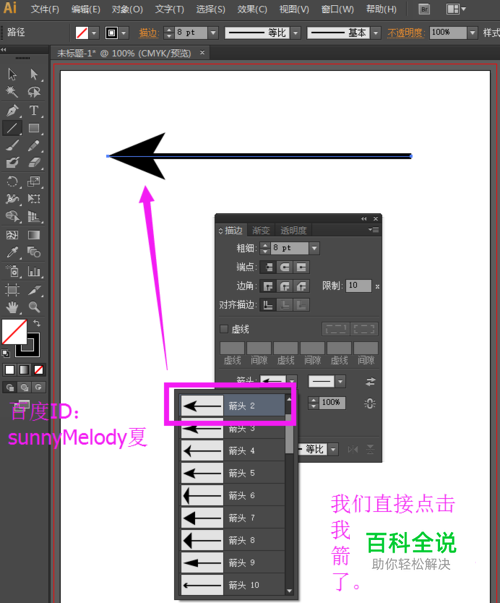Open opacity dropdown arrow in control bar
The image size is (500, 603).
tap(473, 33)
